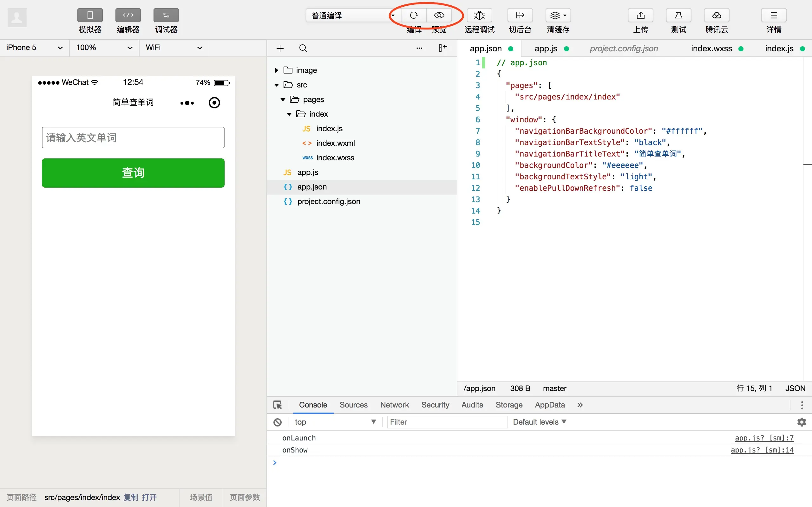Screen dimensions: 812x507
Task: Click the English word input field
Action: (133, 138)
